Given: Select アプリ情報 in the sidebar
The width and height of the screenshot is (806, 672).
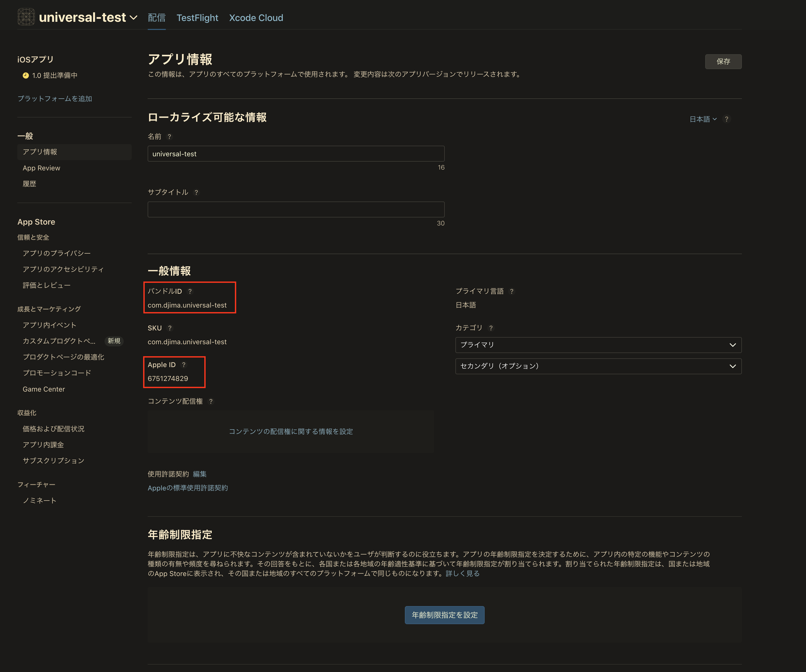Looking at the screenshot, I should pos(74,152).
